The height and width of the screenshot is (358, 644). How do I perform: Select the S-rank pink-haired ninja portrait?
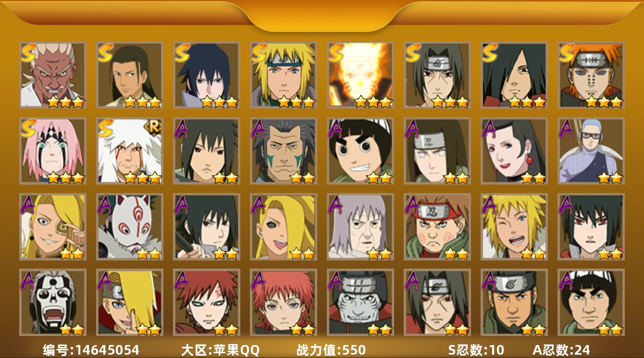click(53, 151)
